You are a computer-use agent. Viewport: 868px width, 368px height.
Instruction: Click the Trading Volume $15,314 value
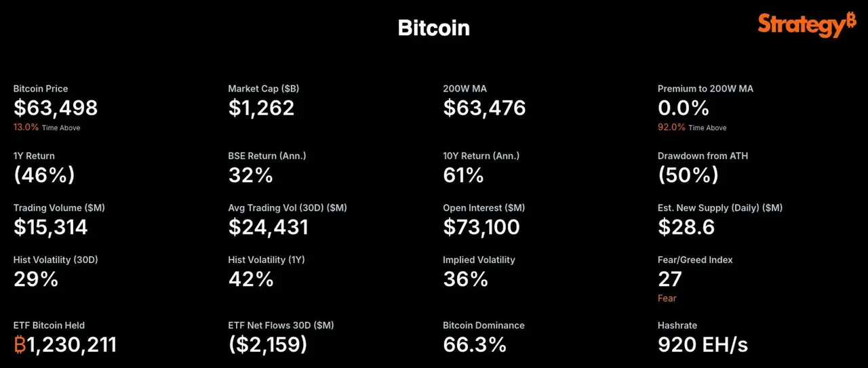(x=51, y=227)
